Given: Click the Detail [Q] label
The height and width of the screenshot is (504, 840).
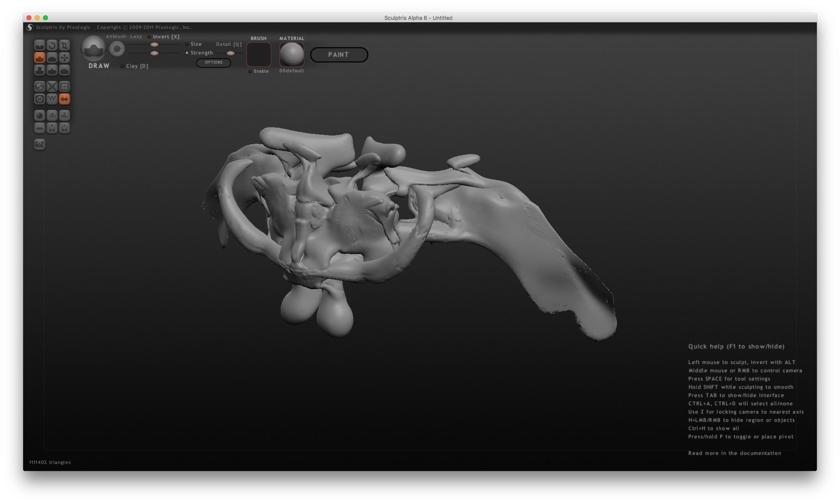Looking at the screenshot, I should coord(229,44).
